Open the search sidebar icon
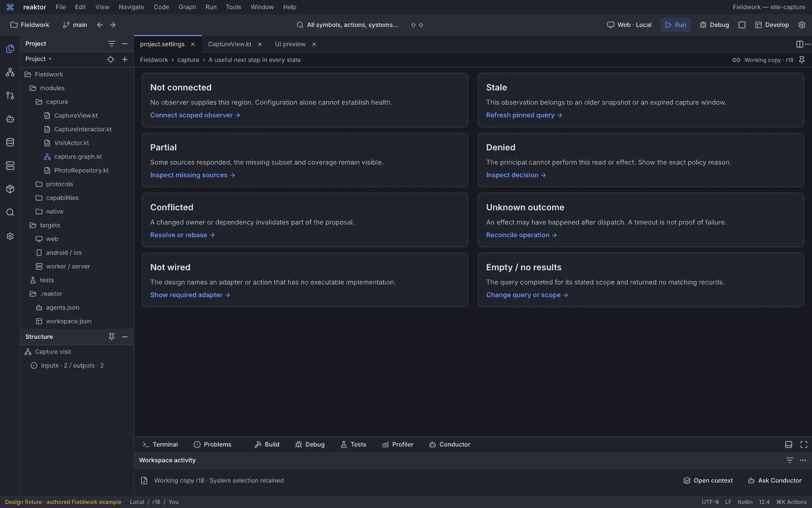 coord(10,212)
